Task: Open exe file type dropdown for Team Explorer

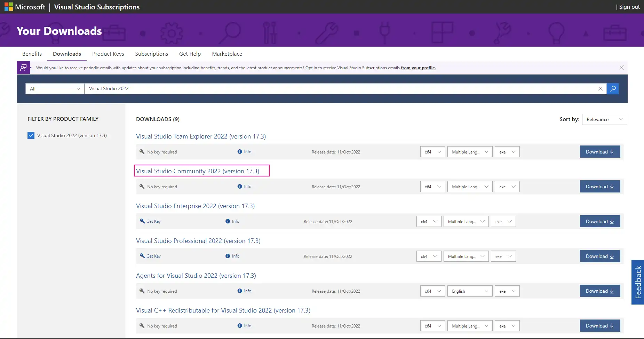Action: click(x=507, y=152)
